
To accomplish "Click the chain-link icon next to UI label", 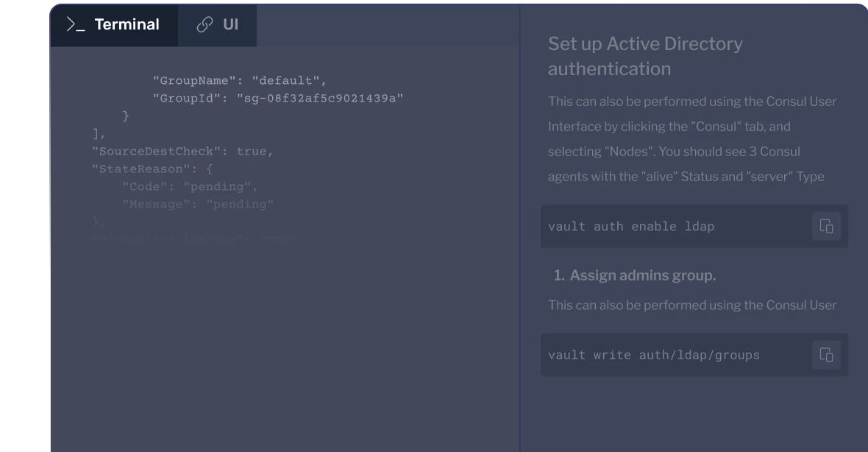I will point(204,24).
